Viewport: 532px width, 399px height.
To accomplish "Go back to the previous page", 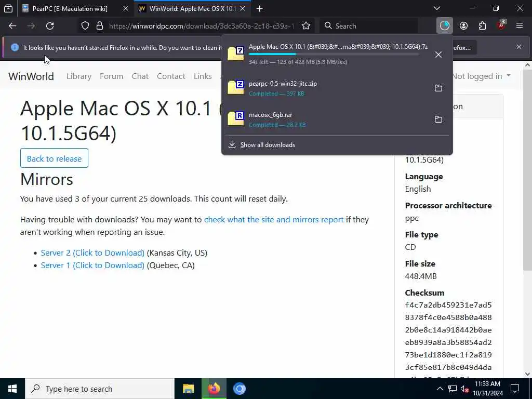I will (x=12, y=26).
